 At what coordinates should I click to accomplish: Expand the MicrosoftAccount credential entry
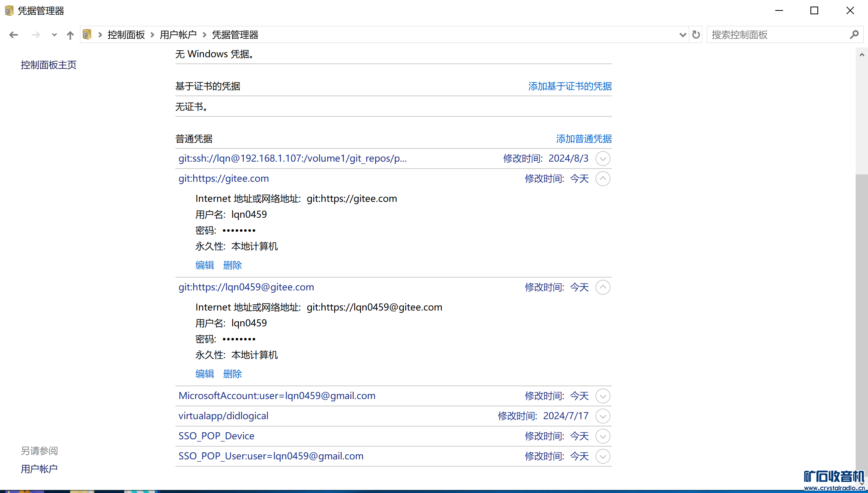coord(603,396)
